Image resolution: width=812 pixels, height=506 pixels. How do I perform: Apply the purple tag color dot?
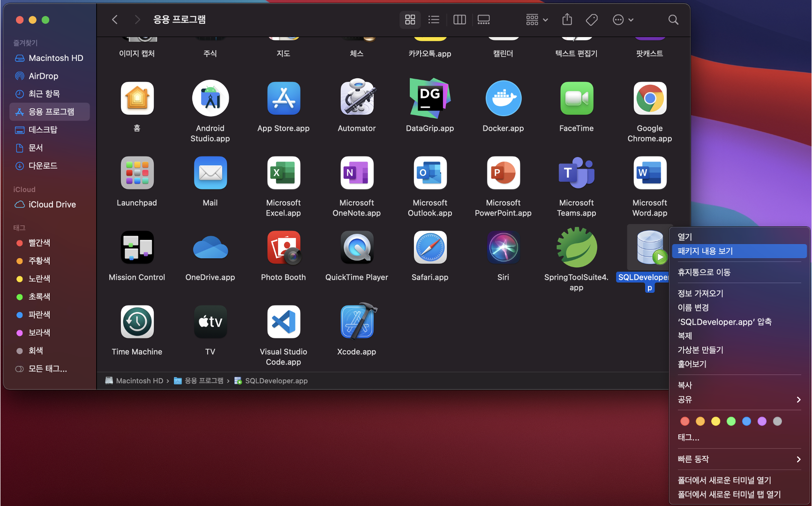tap(762, 421)
